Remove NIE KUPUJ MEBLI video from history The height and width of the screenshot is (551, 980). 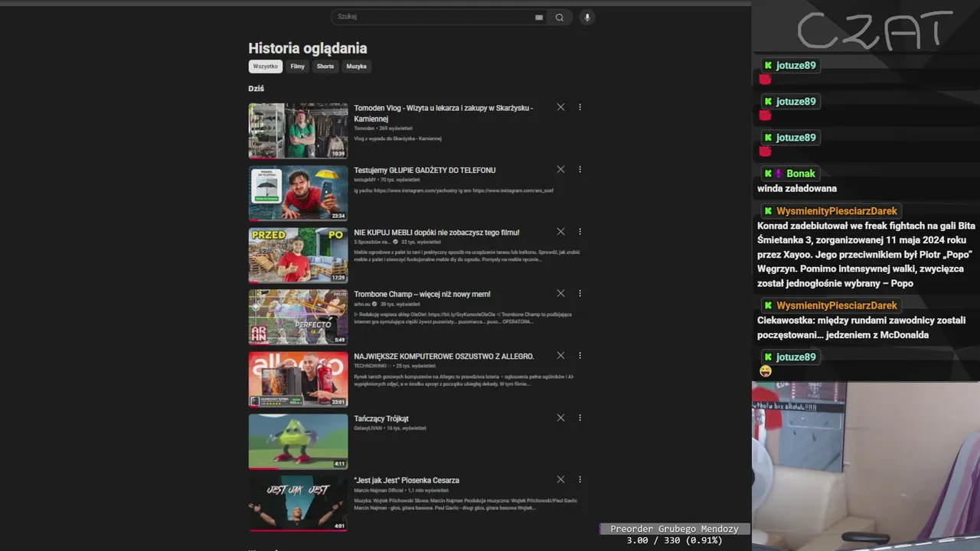click(560, 231)
